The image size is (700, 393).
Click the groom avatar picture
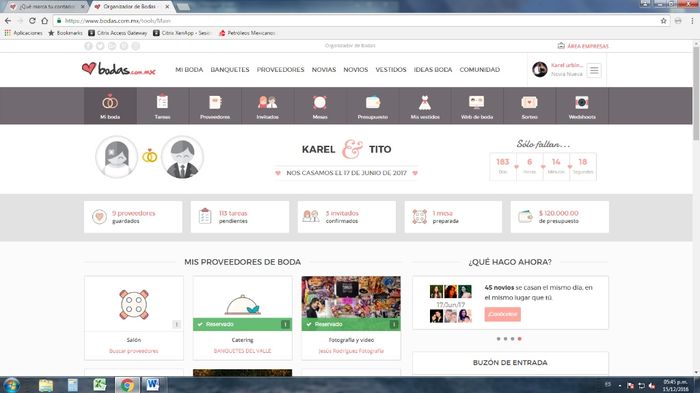pos(182,157)
